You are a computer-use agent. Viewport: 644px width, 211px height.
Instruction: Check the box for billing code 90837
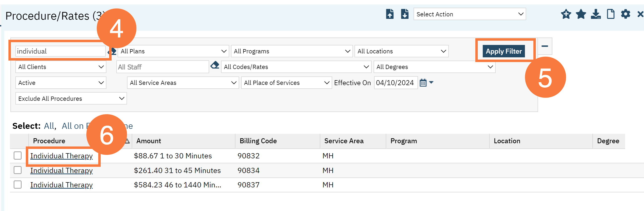(18, 185)
